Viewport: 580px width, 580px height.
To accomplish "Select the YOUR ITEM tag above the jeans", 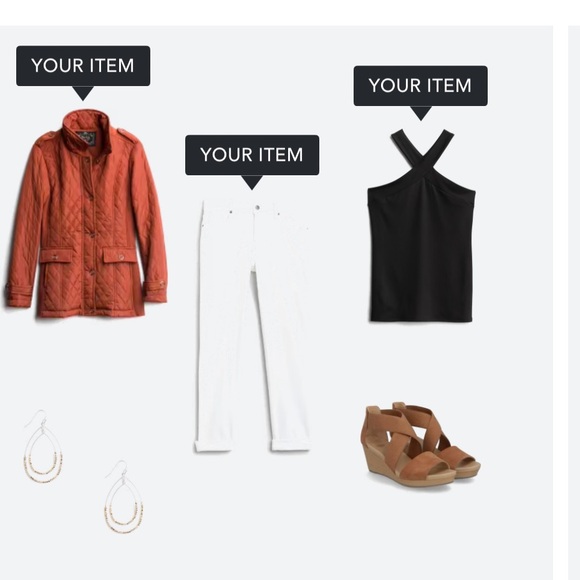I will tap(252, 155).
